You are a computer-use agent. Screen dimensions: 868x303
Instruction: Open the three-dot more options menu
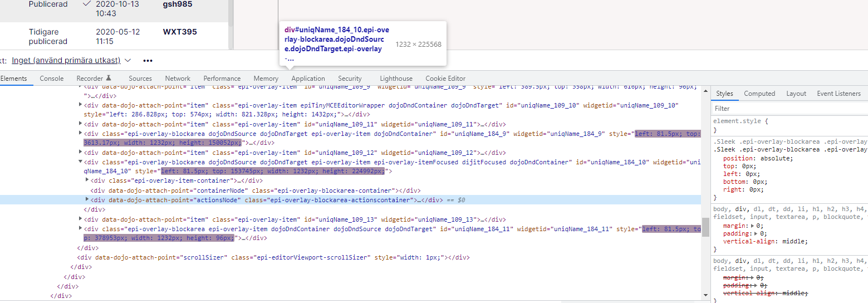point(148,60)
